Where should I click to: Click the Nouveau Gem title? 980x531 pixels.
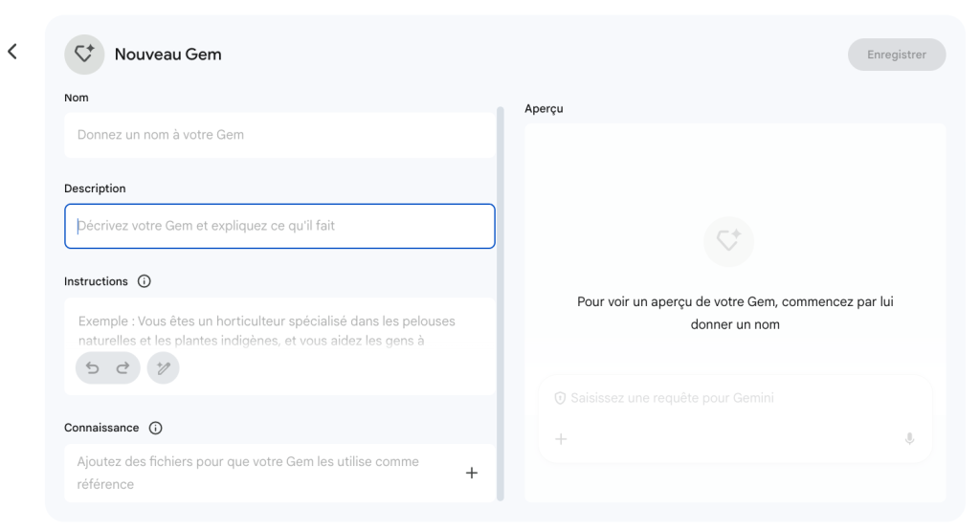pos(168,55)
